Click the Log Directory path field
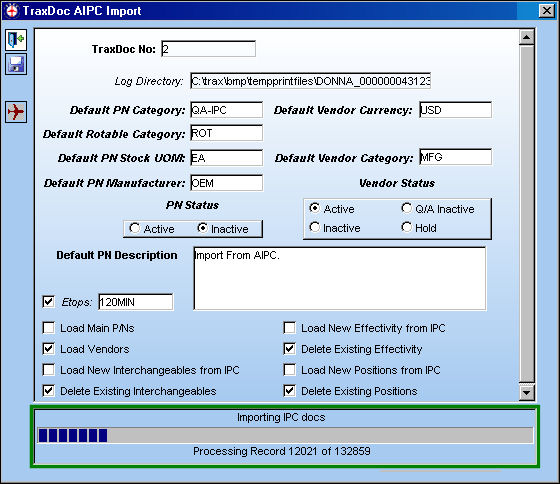Viewport: 560px width, 484px height. click(x=310, y=81)
